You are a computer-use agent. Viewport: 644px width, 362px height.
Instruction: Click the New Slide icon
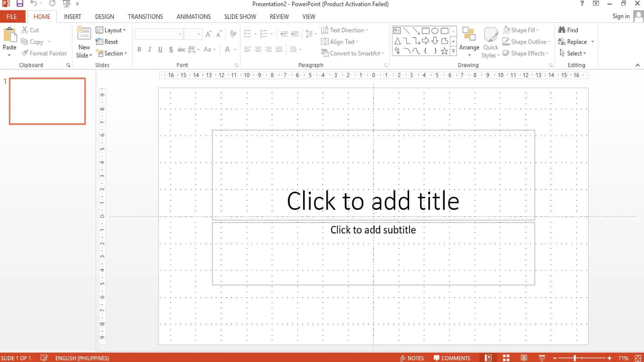(84, 33)
